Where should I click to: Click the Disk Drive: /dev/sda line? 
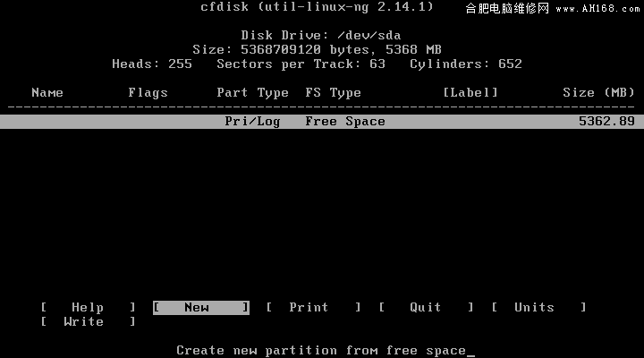point(321,35)
